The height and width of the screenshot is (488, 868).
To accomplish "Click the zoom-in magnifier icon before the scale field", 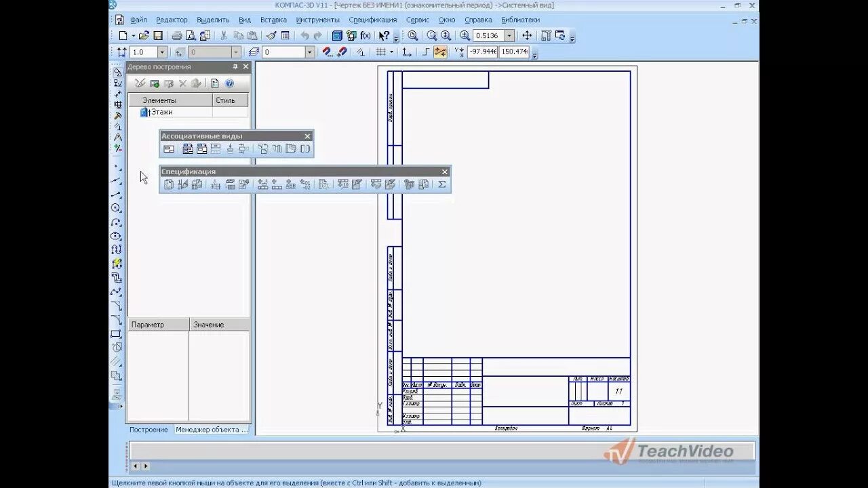I will (465, 36).
